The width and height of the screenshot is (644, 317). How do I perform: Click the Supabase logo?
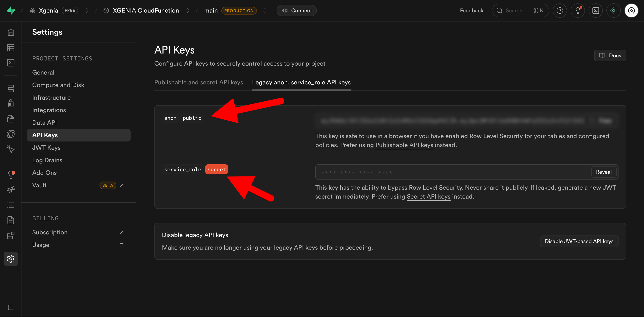[x=11, y=10]
